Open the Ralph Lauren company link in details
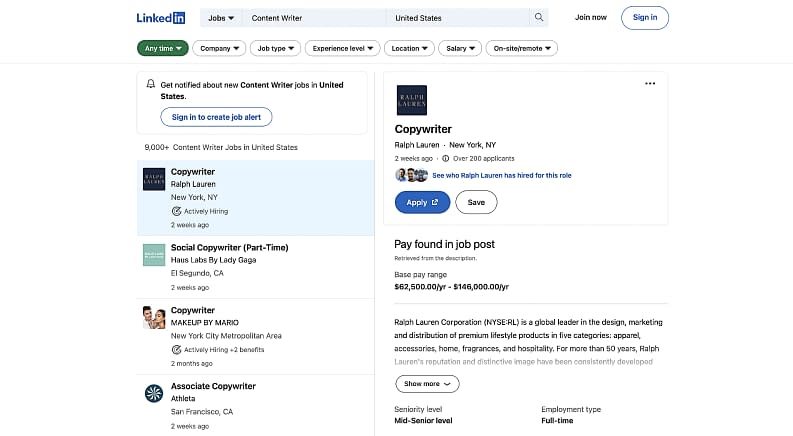 point(417,145)
